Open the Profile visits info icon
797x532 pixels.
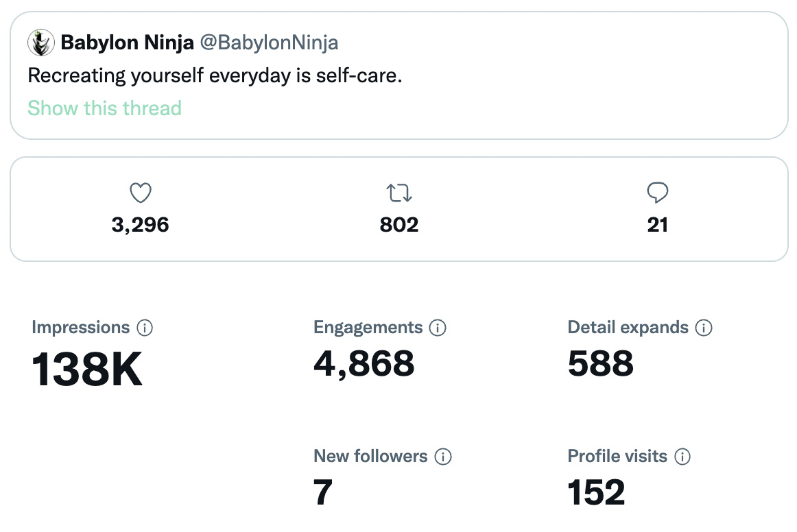[x=682, y=457]
